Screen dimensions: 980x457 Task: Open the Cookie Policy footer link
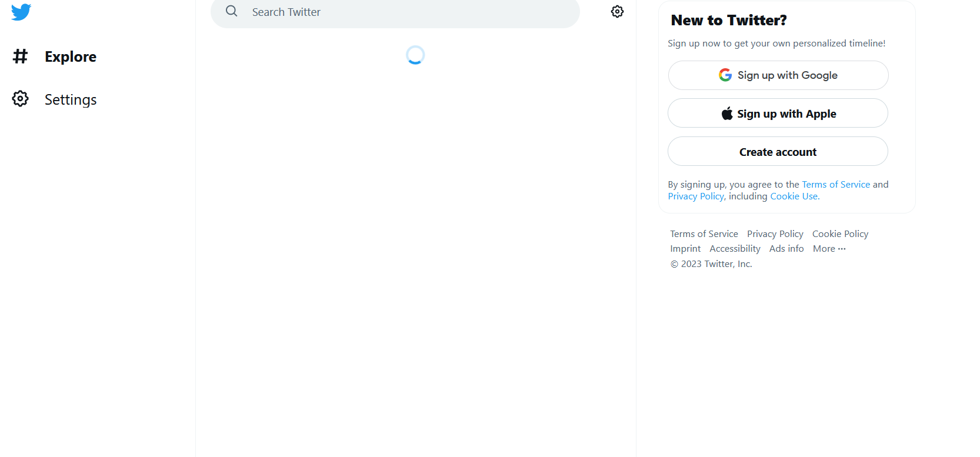(840, 234)
